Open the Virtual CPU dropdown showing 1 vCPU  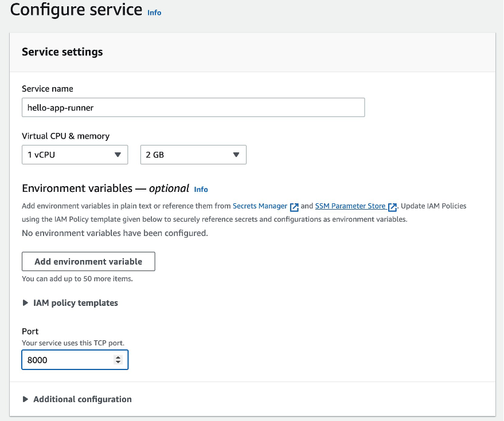coord(75,155)
